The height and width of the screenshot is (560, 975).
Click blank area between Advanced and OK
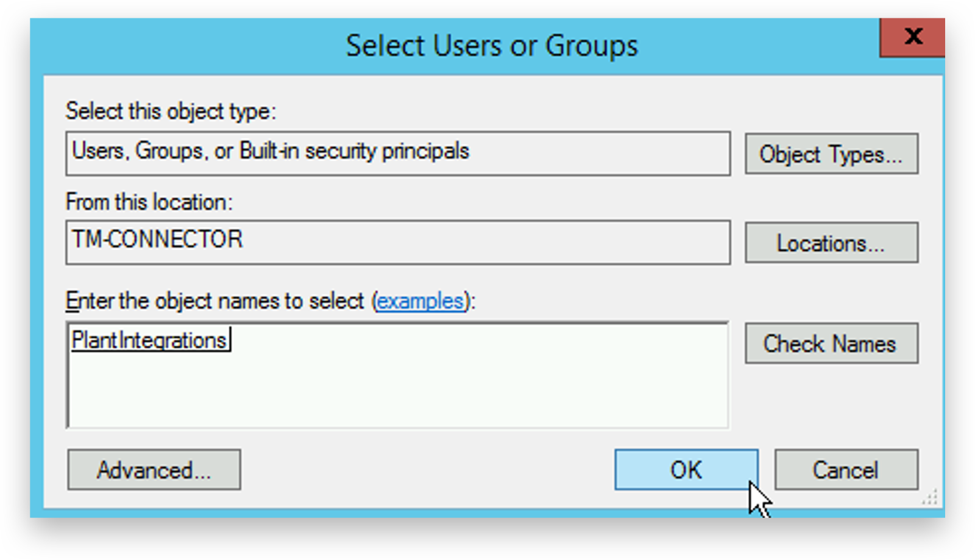click(x=427, y=470)
